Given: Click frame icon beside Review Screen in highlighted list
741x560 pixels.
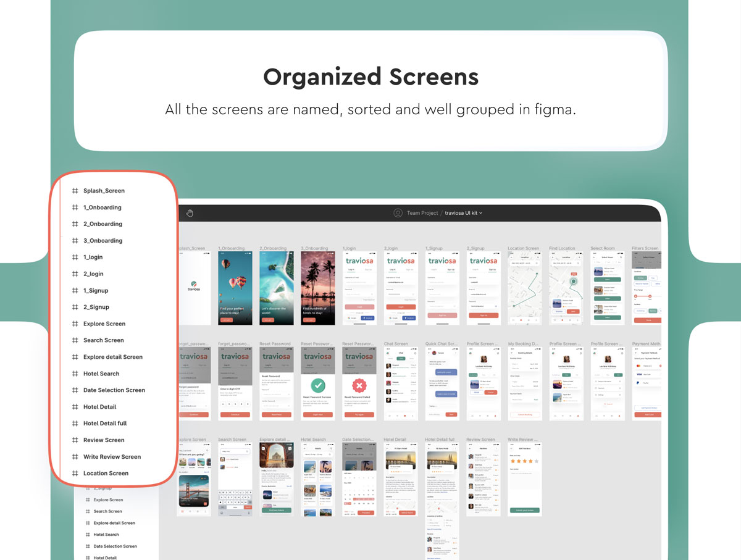Looking at the screenshot, I should 75,440.
